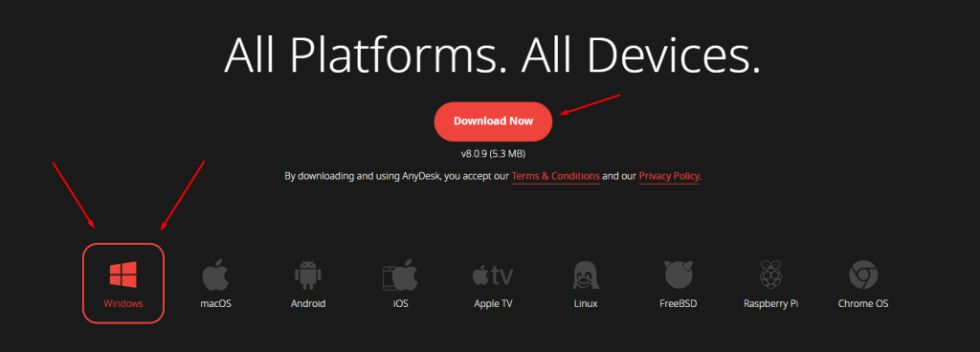This screenshot has width=980, height=352.
Task: Choose the Android robot icon
Action: coord(308,275)
